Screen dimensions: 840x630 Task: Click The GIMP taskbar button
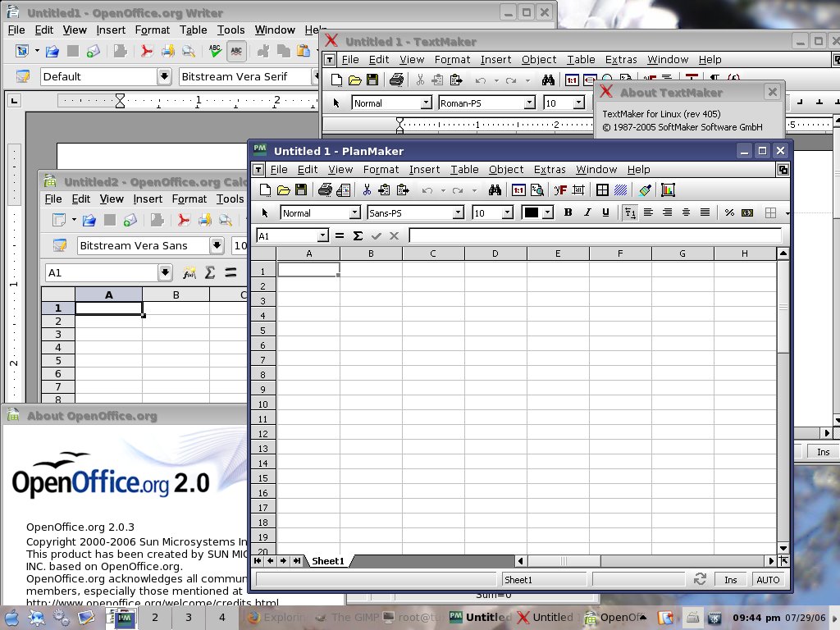coord(347,617)
